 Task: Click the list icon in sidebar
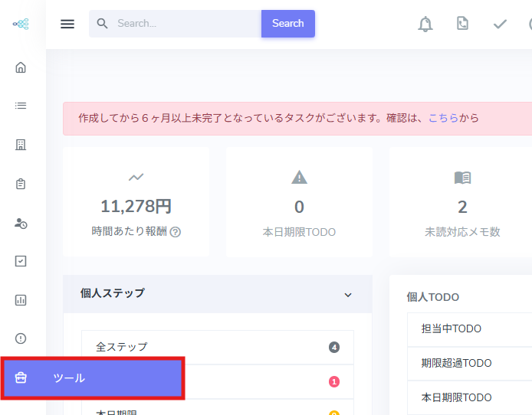(21, 106)
